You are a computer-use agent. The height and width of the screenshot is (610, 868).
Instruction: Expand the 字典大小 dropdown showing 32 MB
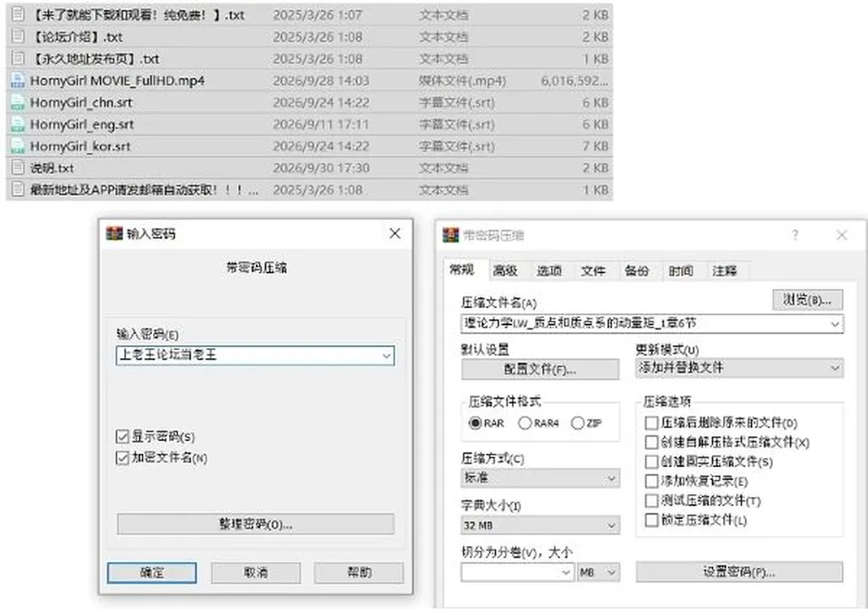click(x=541, y=525)
